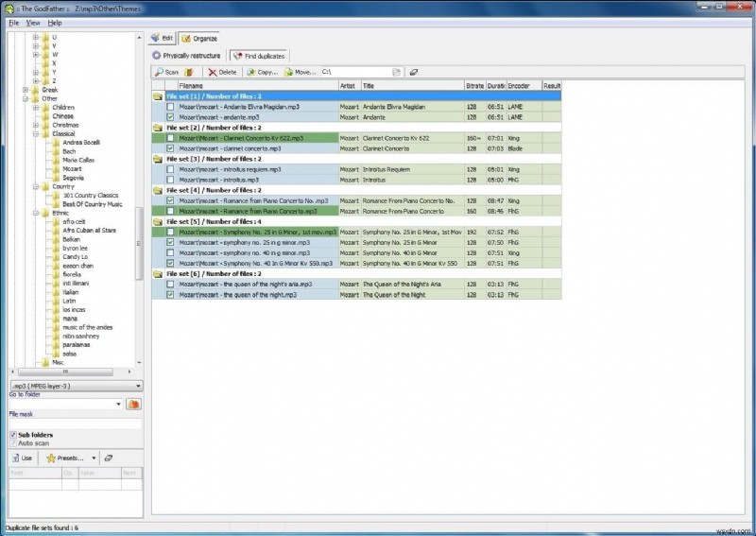Uncheck the queen of the night.mp3 checkbox
The width and height of the screenshot is (756, 536).
point(170,295)
